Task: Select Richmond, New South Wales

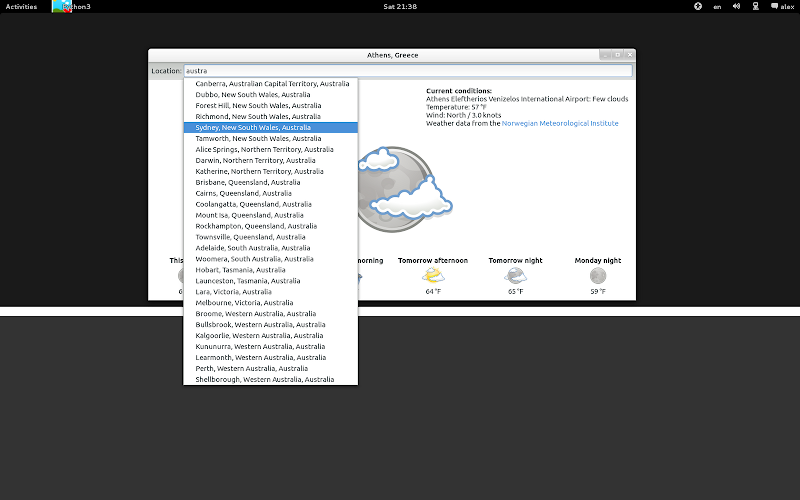Action: tap(271, 116)
